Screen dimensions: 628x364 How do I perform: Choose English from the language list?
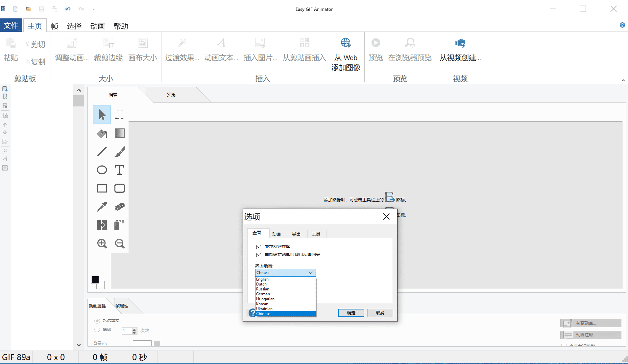tap(262, 279)
